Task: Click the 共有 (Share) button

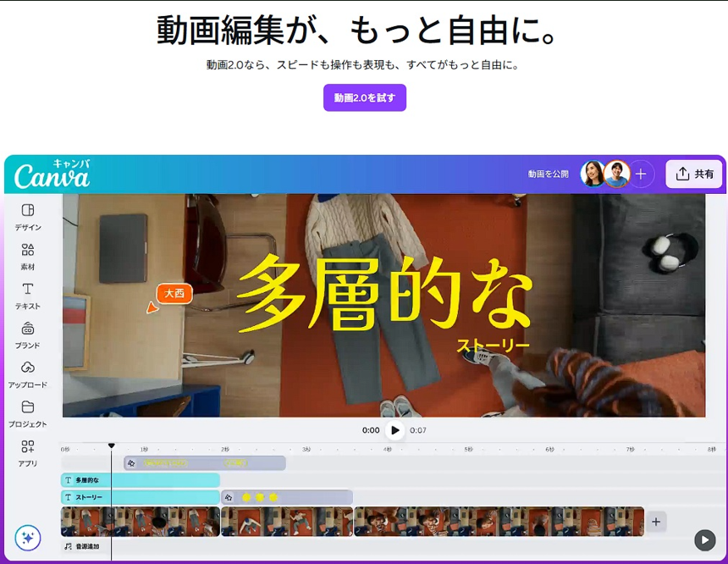Action: 693,174
